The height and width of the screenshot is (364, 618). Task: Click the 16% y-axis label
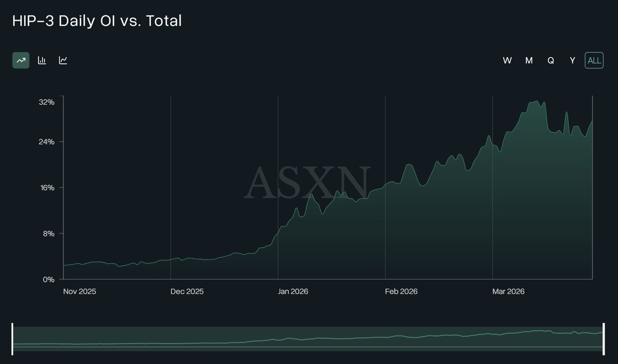pos(46,188)
